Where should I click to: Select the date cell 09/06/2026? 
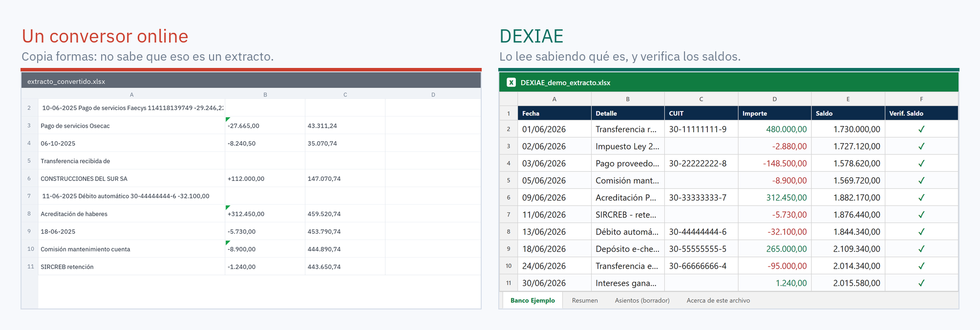click(x=554, y=198)
